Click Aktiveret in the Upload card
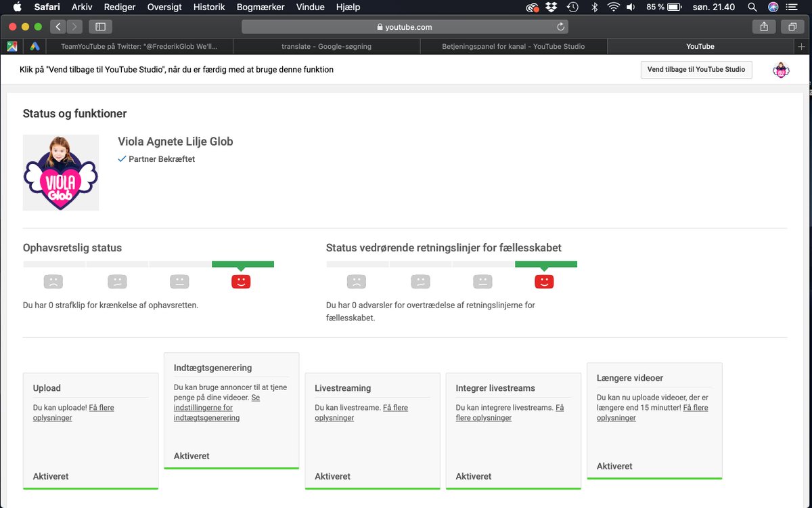Viewport: 812px width, 508px height. tap(51, 476)
